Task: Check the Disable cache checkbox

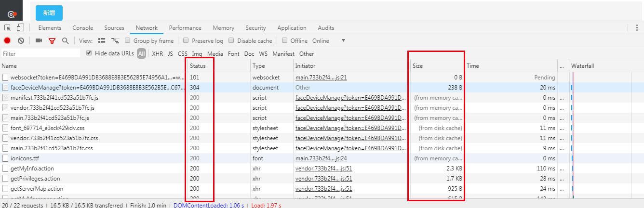Action: (x=231, y=41)
